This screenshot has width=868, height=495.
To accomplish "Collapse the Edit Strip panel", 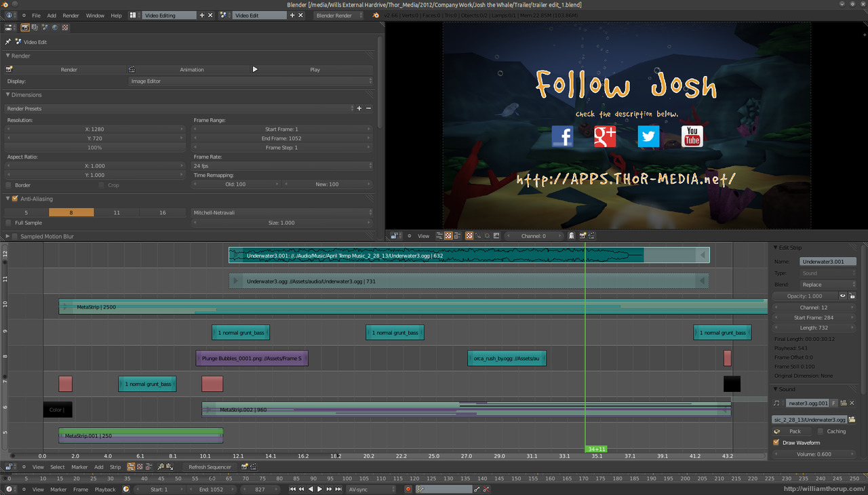I will (776, 247).
